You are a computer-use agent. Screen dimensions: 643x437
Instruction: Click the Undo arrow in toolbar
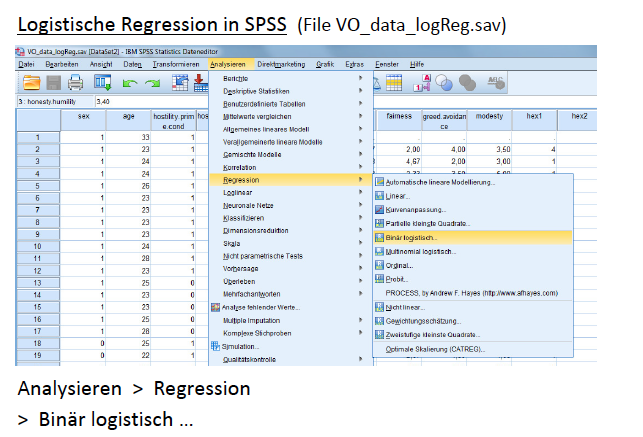coord(131,84)
